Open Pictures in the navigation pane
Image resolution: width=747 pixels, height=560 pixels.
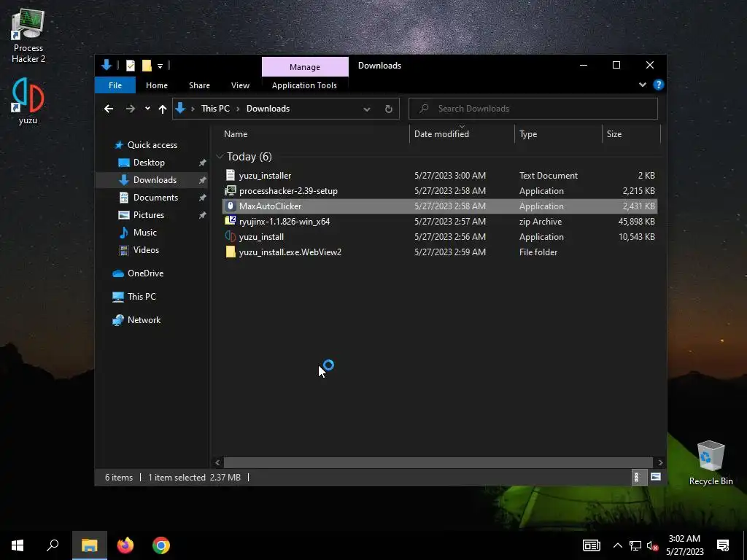coord(149,215)
